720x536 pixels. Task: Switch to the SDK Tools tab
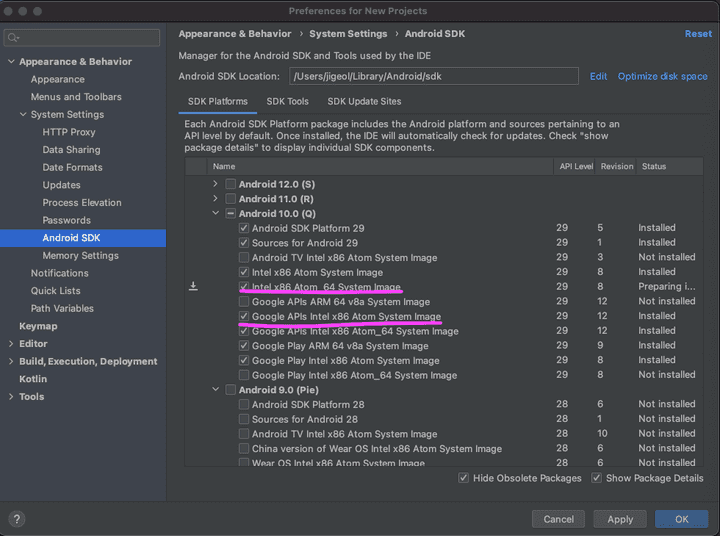(287, 101)
